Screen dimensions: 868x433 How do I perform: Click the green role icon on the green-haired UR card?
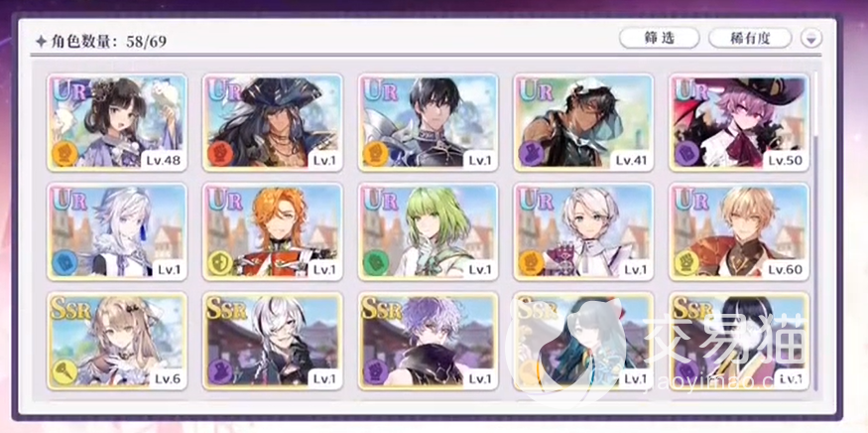click(376, 263)
